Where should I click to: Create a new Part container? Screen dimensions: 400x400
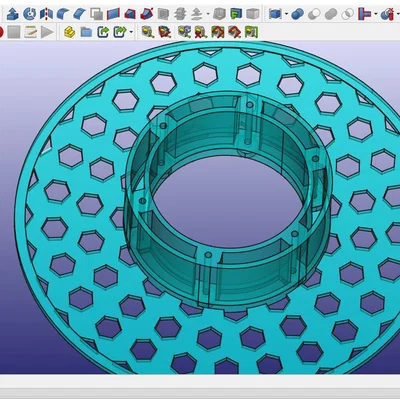[69, 32]
